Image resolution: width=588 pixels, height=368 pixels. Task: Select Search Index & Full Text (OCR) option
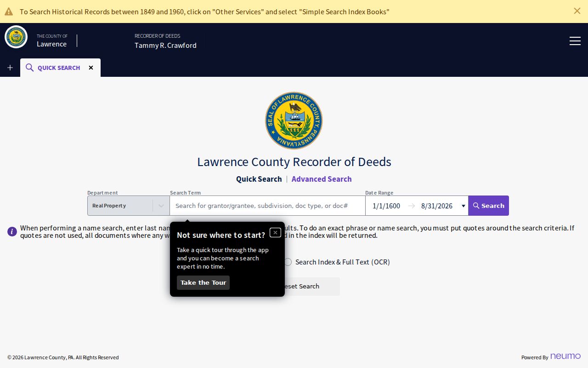point(337,262)
